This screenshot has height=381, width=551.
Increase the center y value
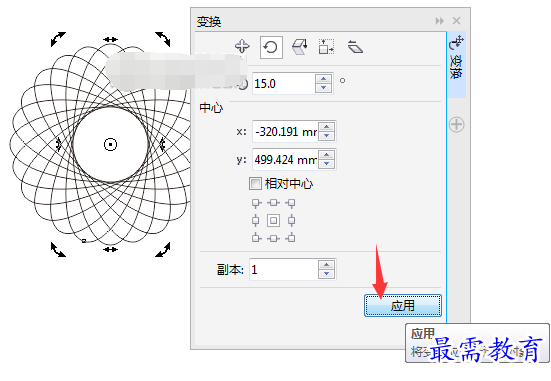[x=327, y=155]
